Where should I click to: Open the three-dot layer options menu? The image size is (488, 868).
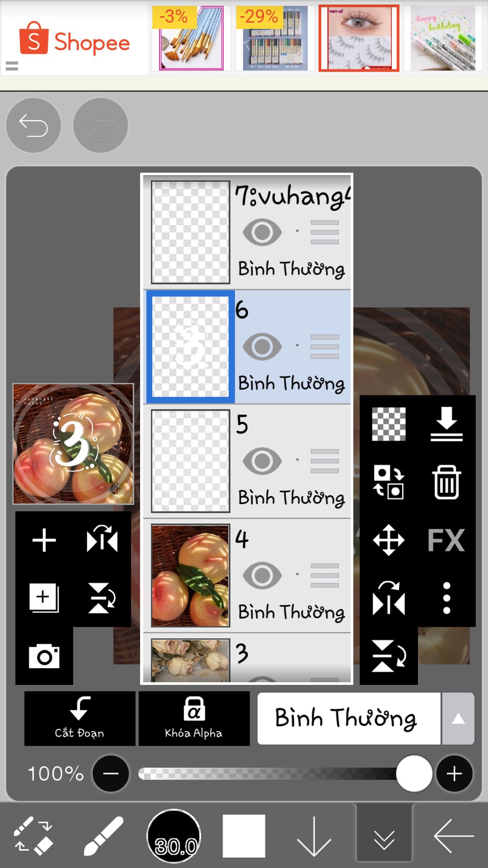pyautogui.click(x=446, y=598)
